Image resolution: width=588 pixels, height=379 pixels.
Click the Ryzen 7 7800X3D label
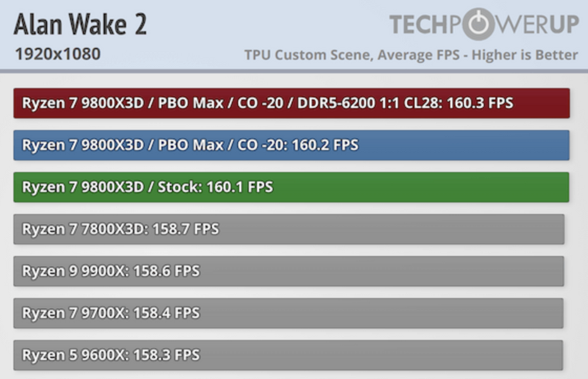point(85,229)
